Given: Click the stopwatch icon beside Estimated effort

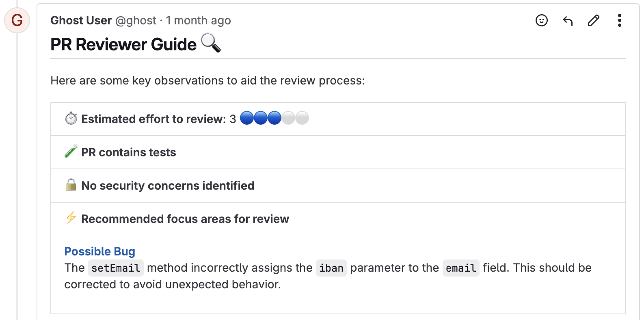Looking at the screenshot, I should 71,118.
